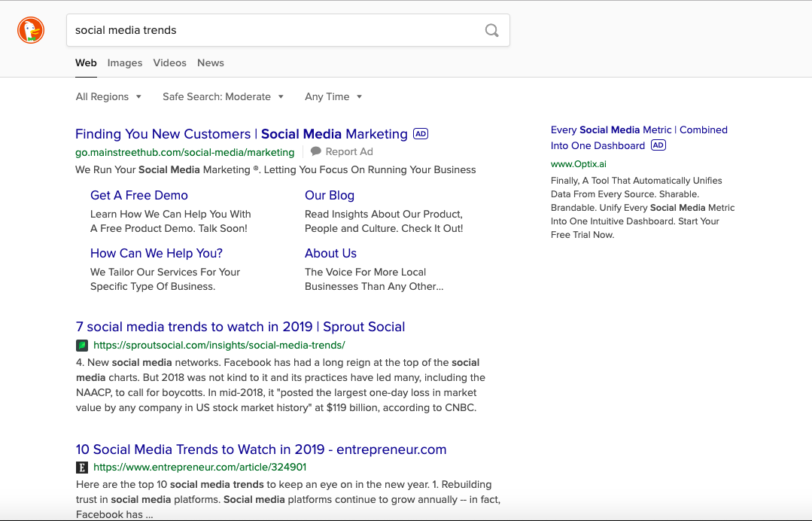The height and width of the screenshot is (521, 812).
Task: Open the Our Blog sitelink
Action: coord(329,195)
